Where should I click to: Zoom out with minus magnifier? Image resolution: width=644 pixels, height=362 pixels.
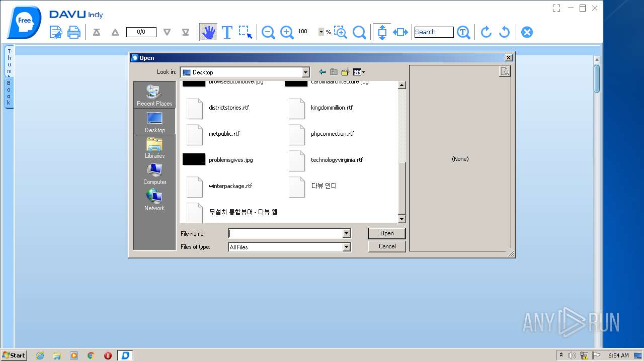tap(268, 32)
